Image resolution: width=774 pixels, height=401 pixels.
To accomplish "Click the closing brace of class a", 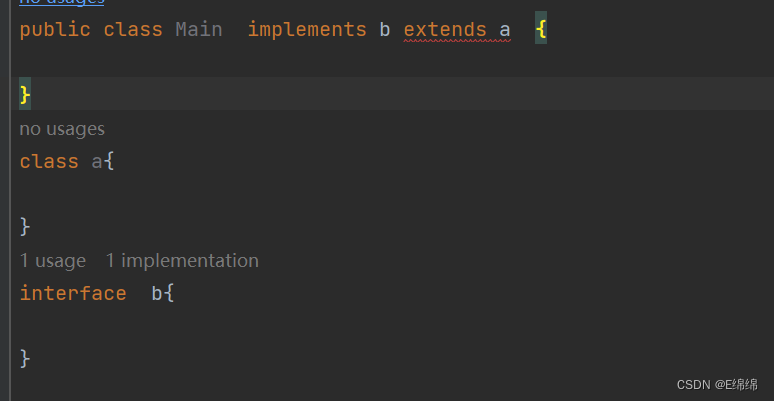I will pos(26,226).
